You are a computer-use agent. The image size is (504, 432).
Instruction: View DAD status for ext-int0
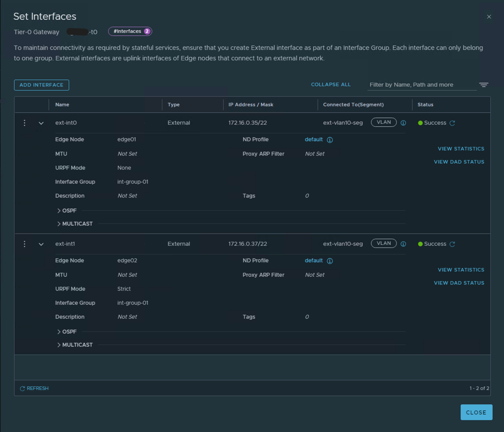(459, 162)
